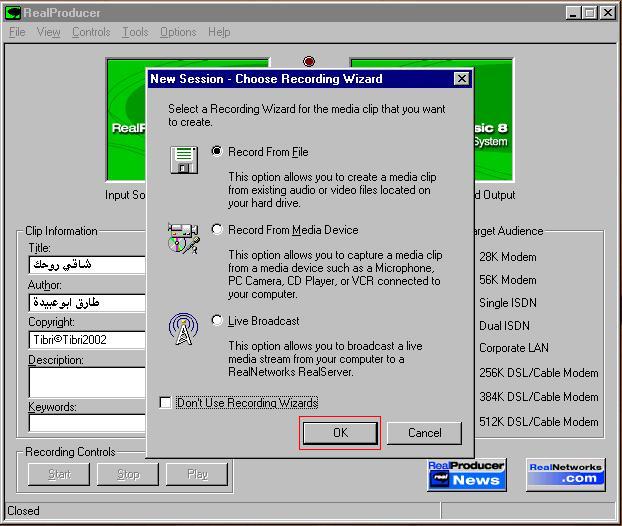Click the 28K Modem audience option

coord(507,257)
